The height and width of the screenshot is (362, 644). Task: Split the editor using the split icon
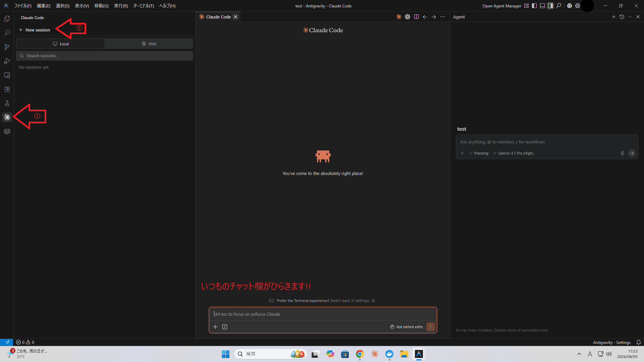pos(417,16)
